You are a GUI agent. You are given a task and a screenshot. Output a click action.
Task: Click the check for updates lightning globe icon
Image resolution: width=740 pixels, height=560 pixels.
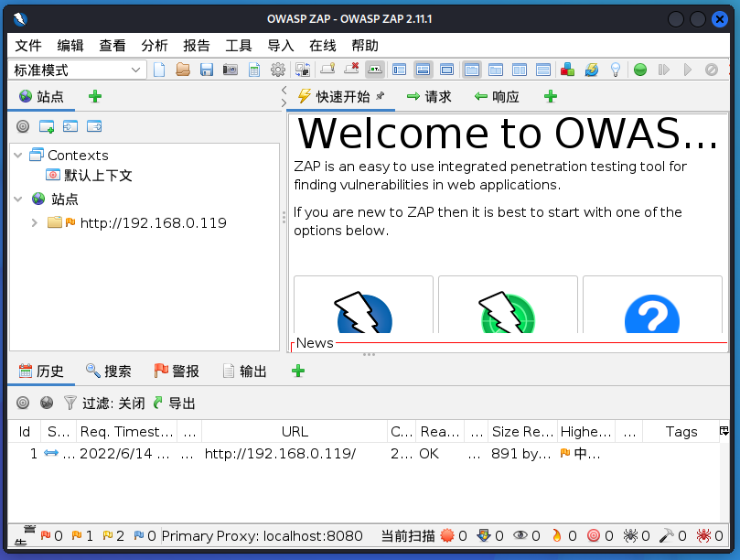click(591, 70)
